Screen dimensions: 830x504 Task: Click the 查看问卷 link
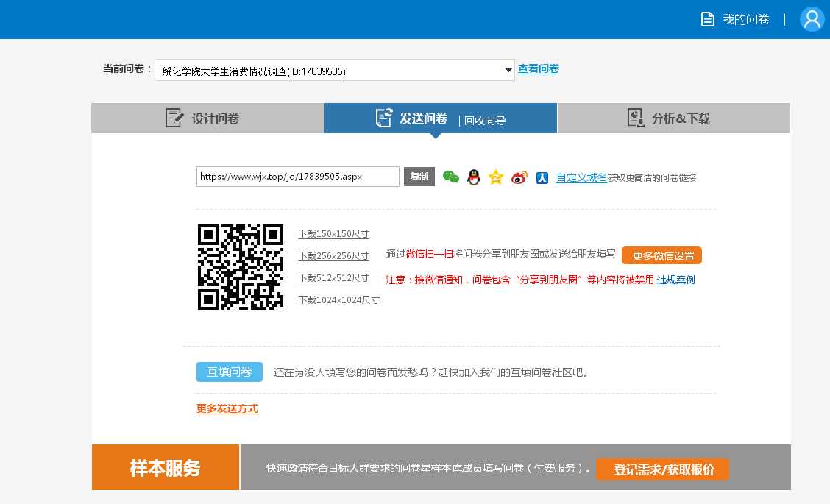click(539, 69)
